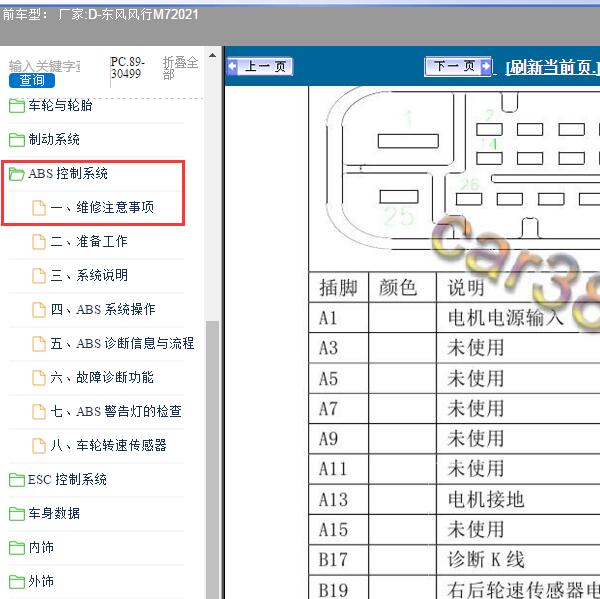
Task: Select tree item ABS 控制系统
Action: pos(68,174)
